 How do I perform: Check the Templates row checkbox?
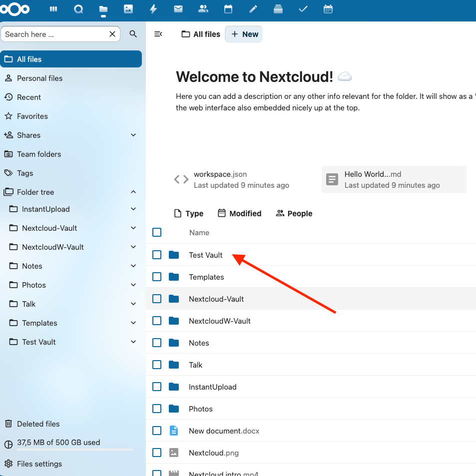pyautogui.click(x=157, y=277)
